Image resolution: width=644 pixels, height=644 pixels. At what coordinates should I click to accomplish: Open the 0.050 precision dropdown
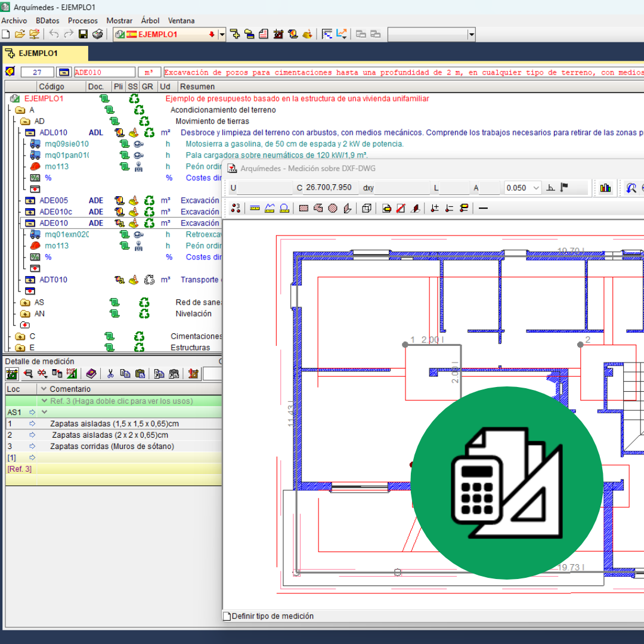pos(536,188)
